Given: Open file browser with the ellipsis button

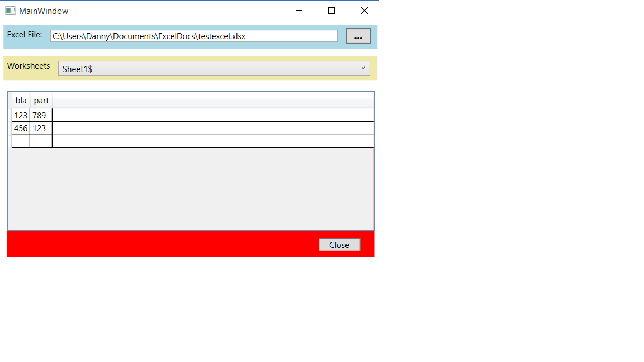Looking at the screenshot, I should [358, 36].
